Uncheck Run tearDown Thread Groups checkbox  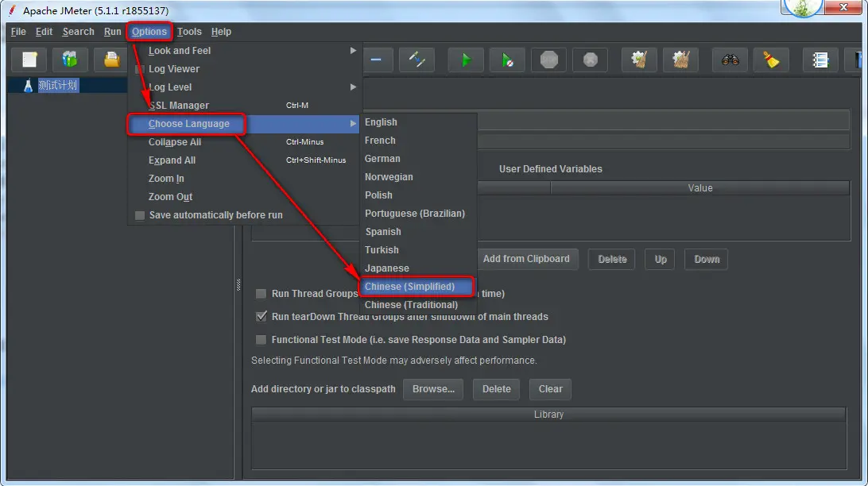point(261,317)
